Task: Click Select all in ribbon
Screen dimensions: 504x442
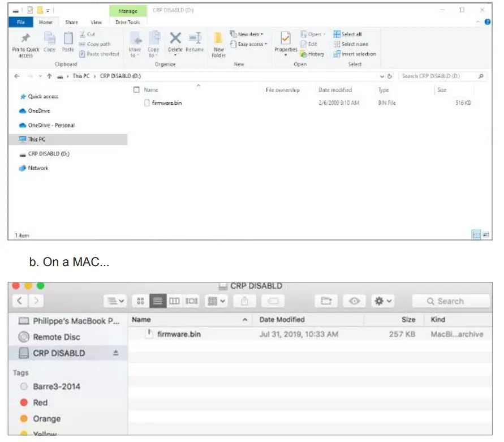Action: pos(348,34)
